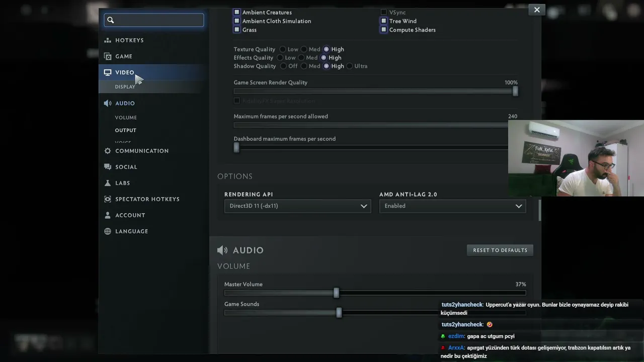
Task: Open the Social settings section
Action: point(126,167)
